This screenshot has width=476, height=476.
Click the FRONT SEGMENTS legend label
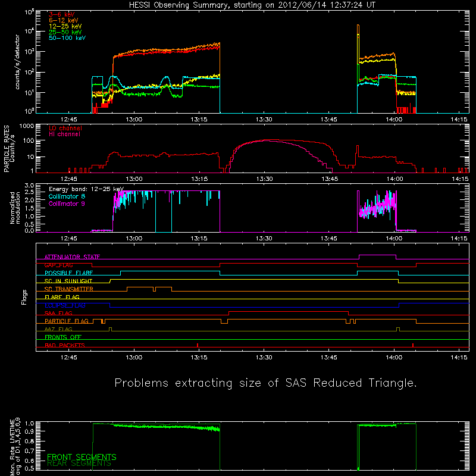82,457
